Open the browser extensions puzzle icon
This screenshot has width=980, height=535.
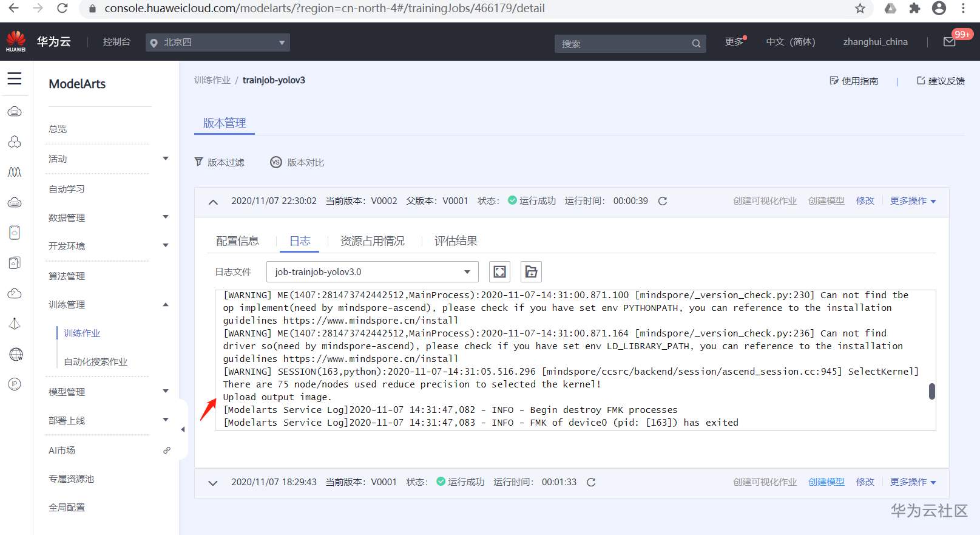tap(914, 8)
